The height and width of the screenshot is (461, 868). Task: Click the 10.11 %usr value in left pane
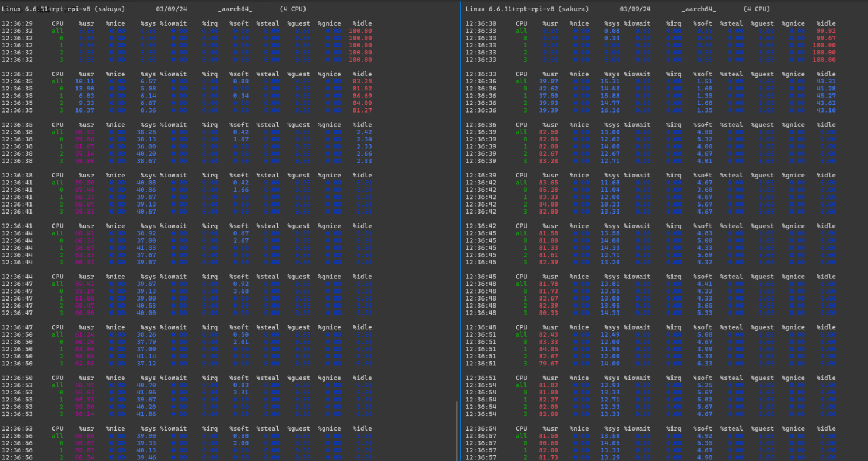pyautogui.click(x=85, y=82)
